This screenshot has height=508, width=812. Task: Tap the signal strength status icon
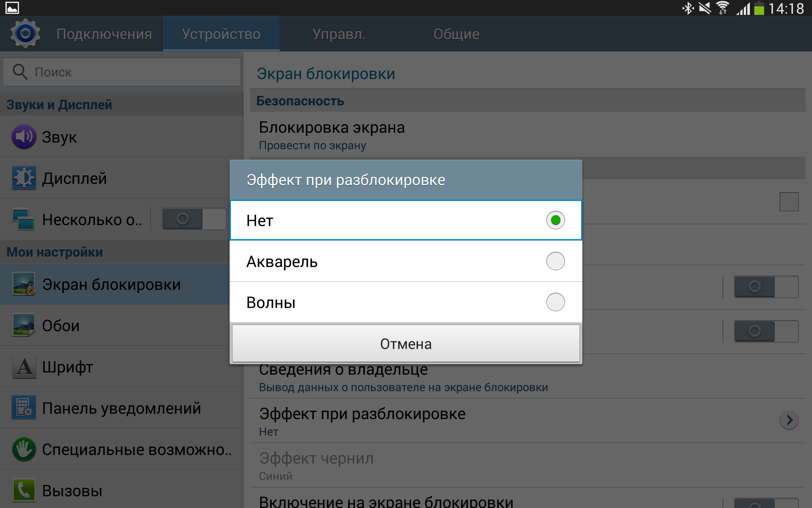pyautogui.click(x=743, y=9)
